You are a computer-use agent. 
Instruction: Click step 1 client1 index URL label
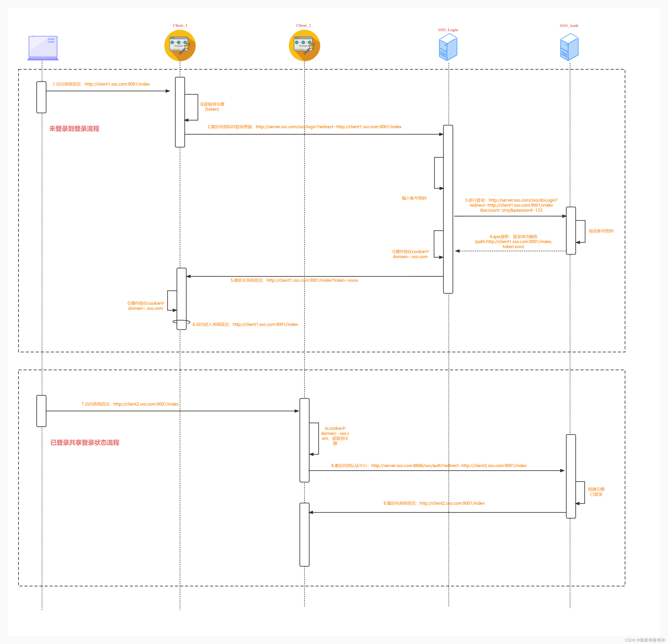[101, 84]
